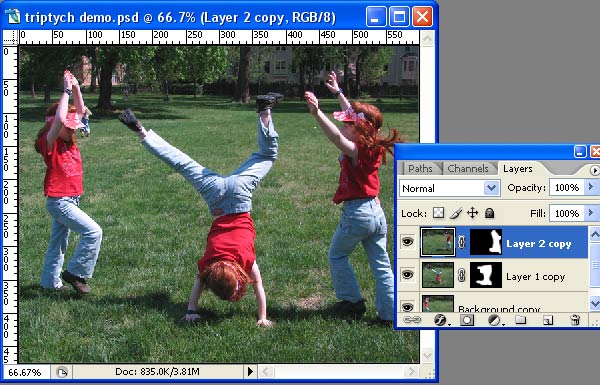This screenshot has height=385, width=600.
Task: Select the Background copy layer name
Action: pyautogui.click(x=499, y=308)
